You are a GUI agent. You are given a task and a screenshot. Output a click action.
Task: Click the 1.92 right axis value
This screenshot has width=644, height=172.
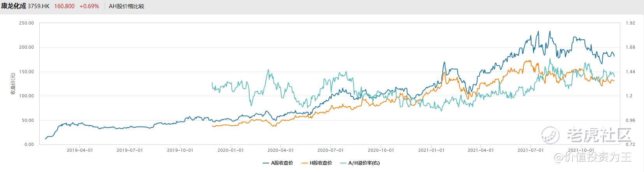pos(630,23)
